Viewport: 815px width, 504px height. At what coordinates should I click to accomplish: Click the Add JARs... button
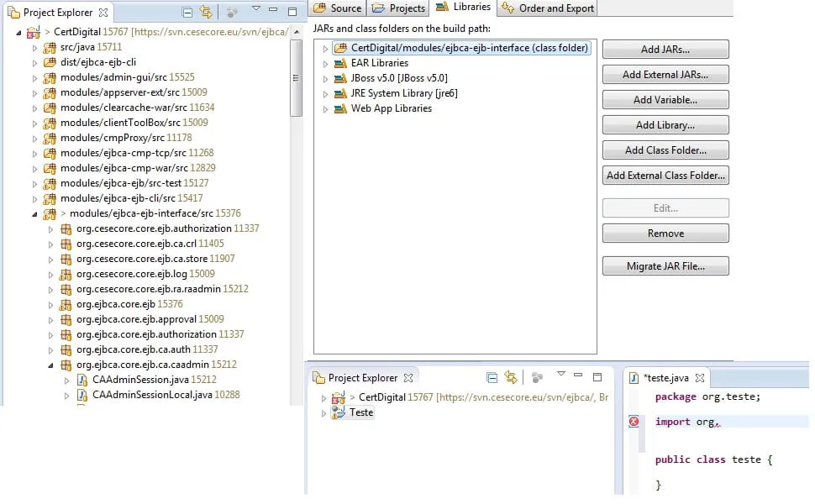click(x=665, y=50)
